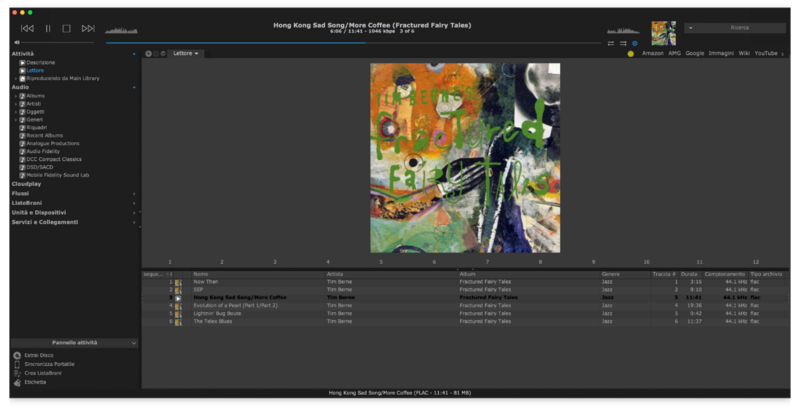800x409 pixels.
Task: Click the Mobile Fidelity Sound Lab icon
Action: [x=22, y=175]
